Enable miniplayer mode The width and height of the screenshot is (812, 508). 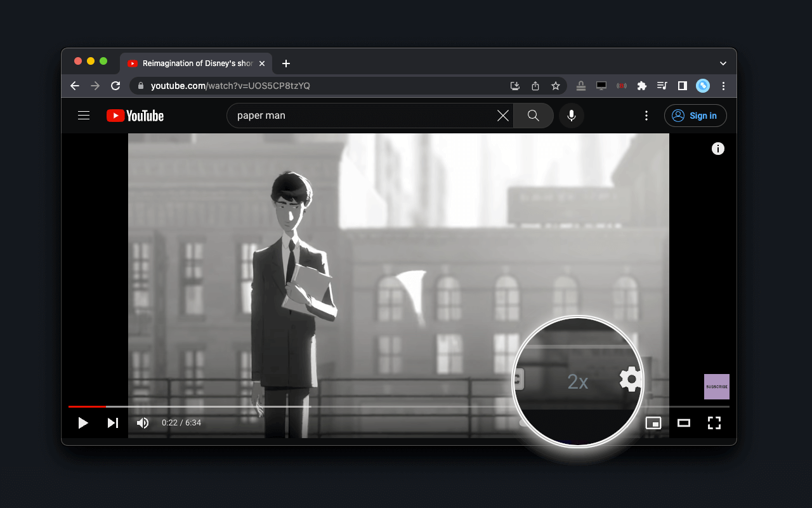pos(653,423)
